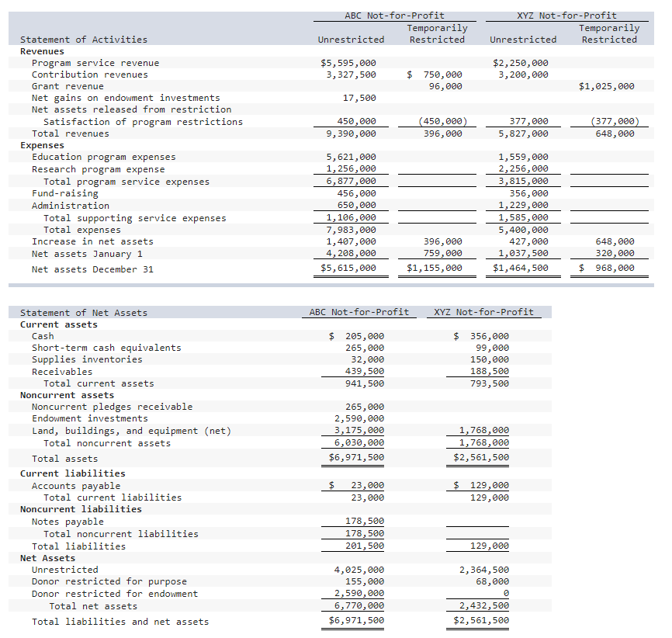Image resolution: width=672 pixels, height=638 pixels.
Task: Click the 'XYZ Not-for-Profit' header in activities table
Action: [x=566, y=16]
